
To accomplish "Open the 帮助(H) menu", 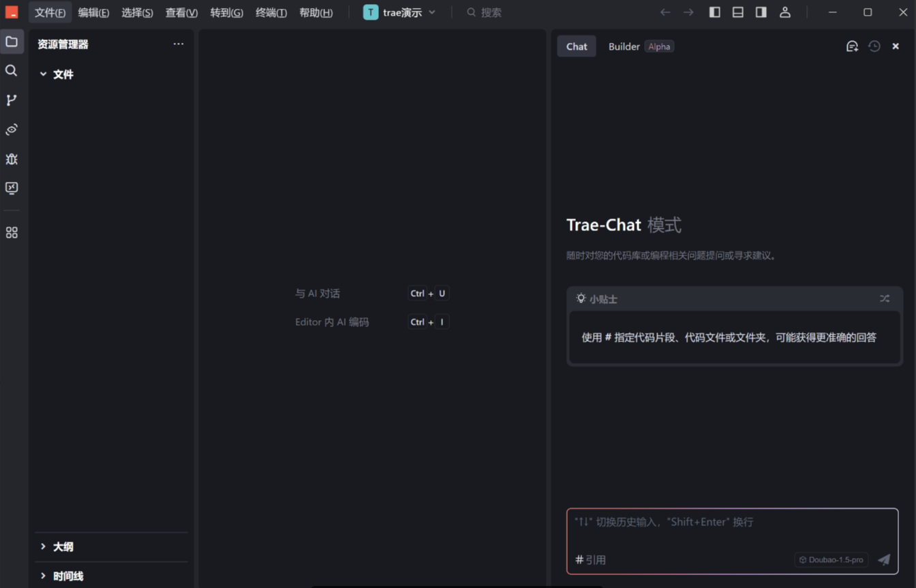I will pyautogui.click(x=316, y=12).
